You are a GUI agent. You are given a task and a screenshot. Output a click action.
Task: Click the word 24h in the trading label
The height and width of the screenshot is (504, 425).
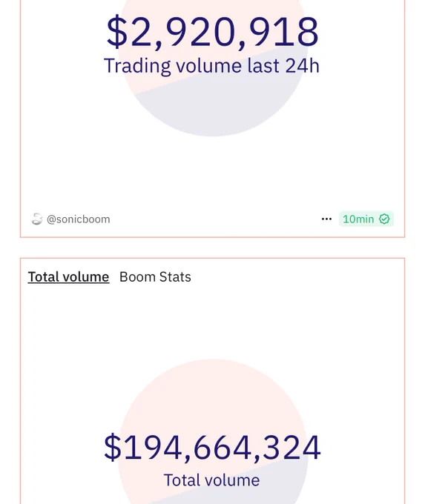(x=302, y=66)
